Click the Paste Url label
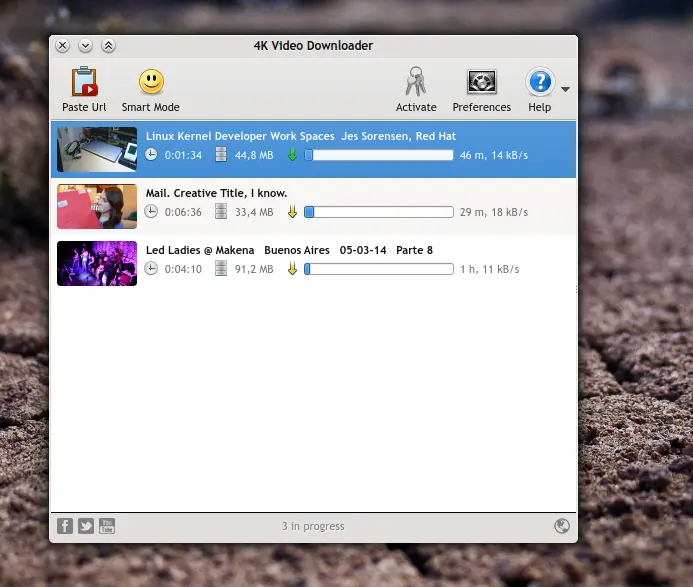The image size is (693, 587). tap(84, 107)
